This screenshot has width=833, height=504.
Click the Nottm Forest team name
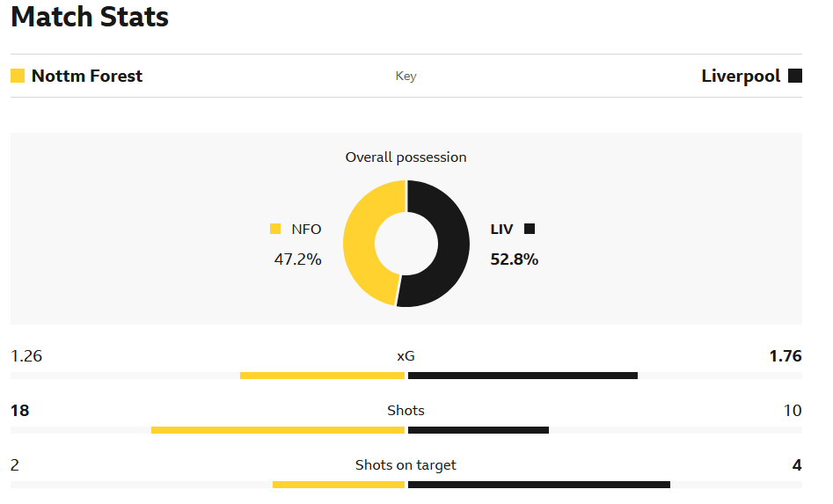87,76
